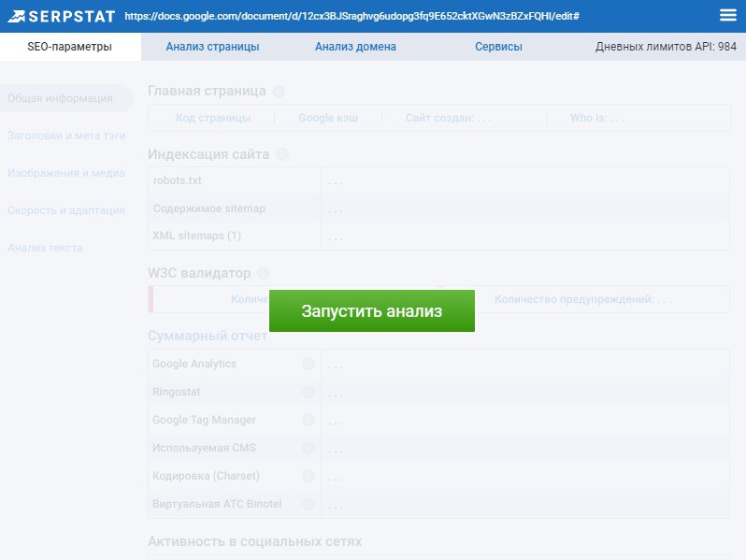Open Анализ текста section
The height and width of the screenshot is (560, 746).
[45, 248]
